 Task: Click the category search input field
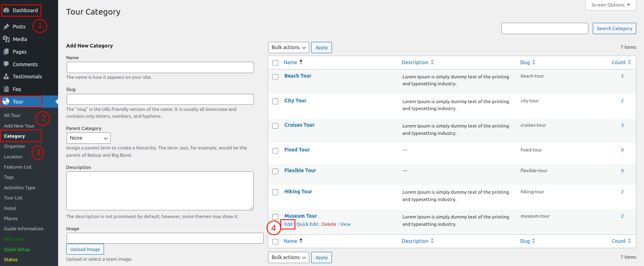pos(544,28)
